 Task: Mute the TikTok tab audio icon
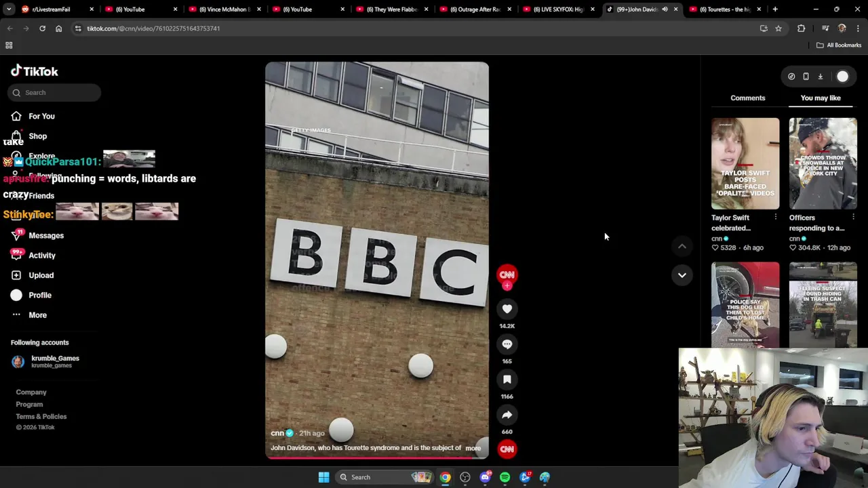coord(665,9)
